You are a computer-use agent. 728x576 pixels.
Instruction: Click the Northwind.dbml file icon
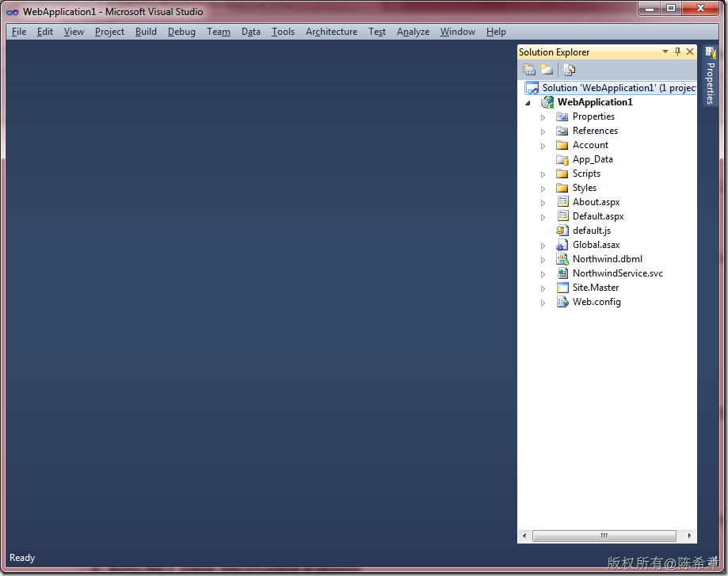click(562, 259)
